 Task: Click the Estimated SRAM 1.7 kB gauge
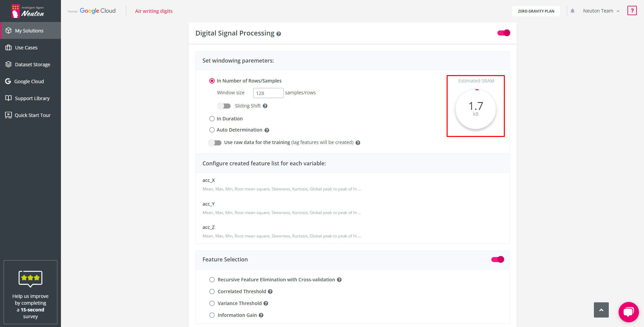click(x=476, y=109)
